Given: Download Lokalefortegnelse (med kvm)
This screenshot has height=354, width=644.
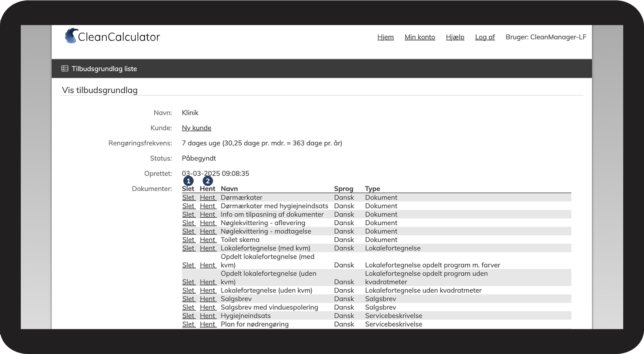Looking at the screenshot, I should coord(208,248).
